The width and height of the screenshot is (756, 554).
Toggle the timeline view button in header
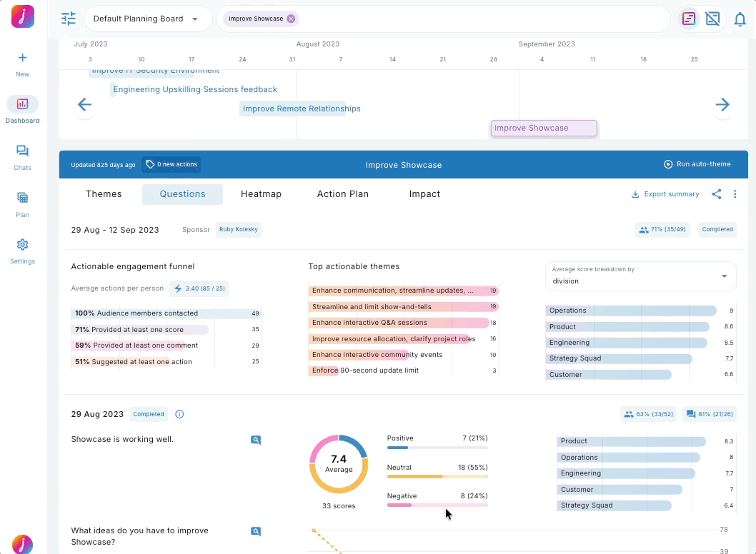pos(689,19)
